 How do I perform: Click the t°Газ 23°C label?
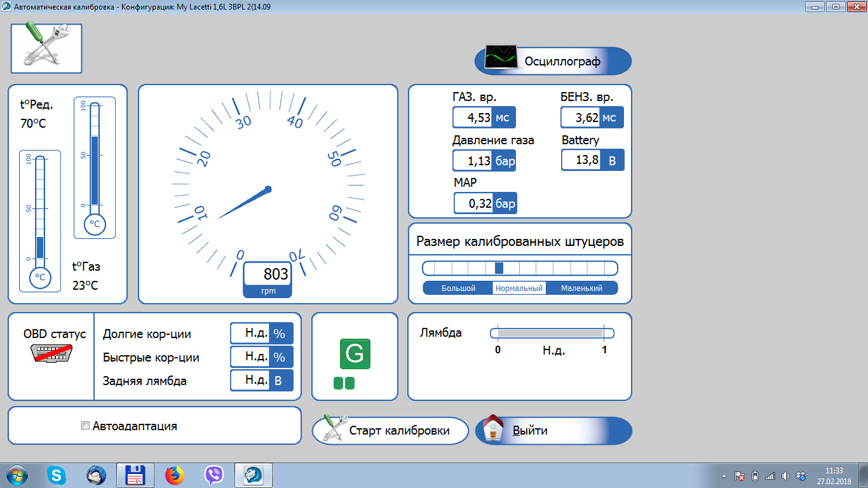tap(86, 276)
